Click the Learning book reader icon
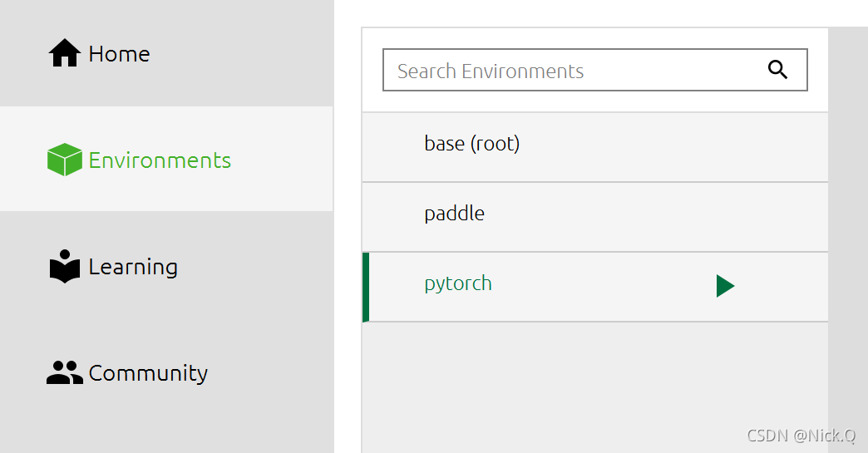Screen dimensions: 868x453 tap(64, 267)
